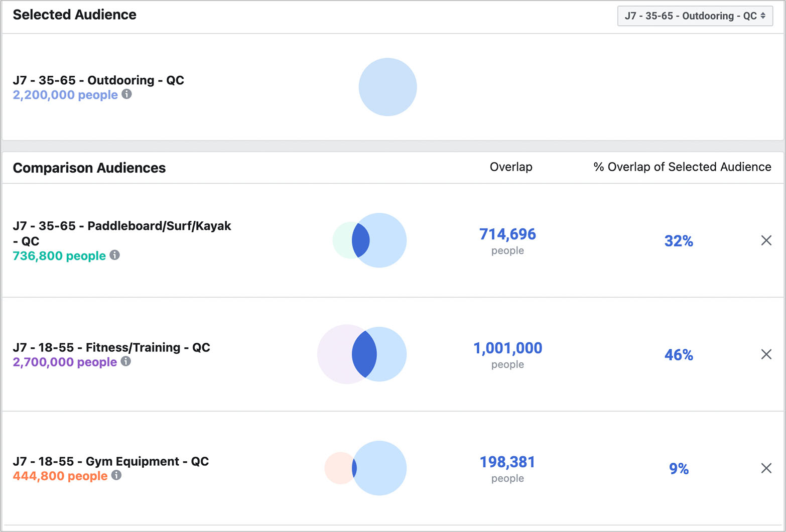Click the 9% overlap percentage
Screen dimensions: 786x532
pos(679,469)
